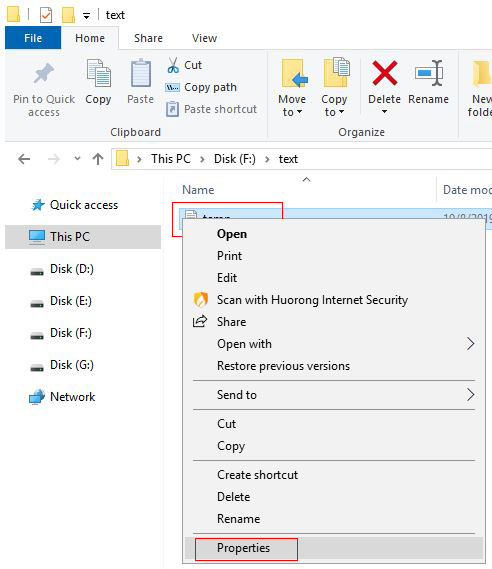
Task: Open the File tab
Action: [x=33, y=38]
